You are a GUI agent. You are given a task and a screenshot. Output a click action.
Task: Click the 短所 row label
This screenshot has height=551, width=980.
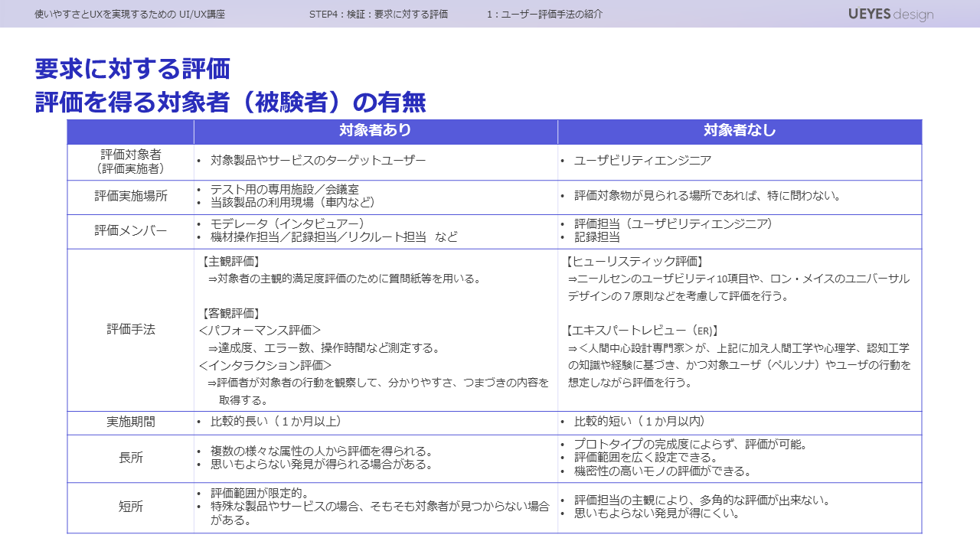(x=131, y=507)
